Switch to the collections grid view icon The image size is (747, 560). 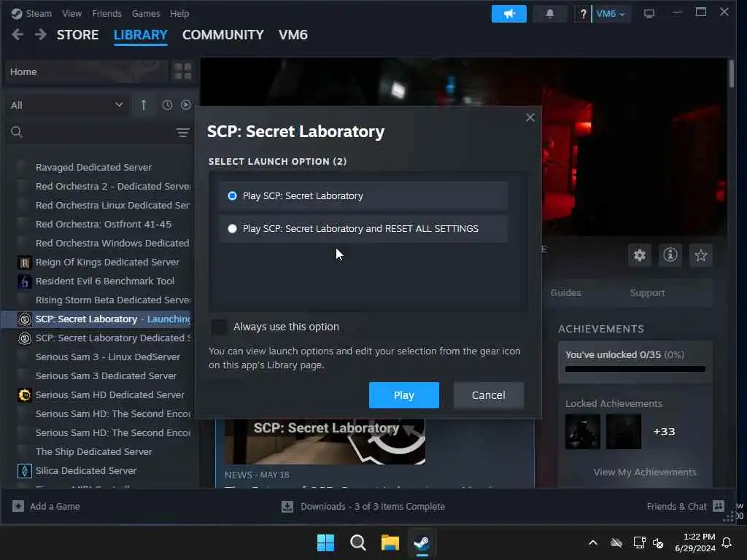click(182, 71)
